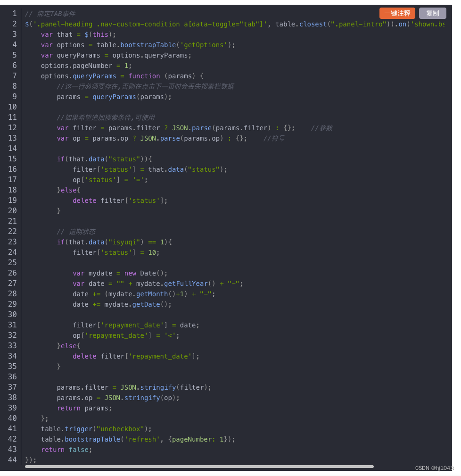Click the horizontal scrollbar at the bottom

[198, 466]
